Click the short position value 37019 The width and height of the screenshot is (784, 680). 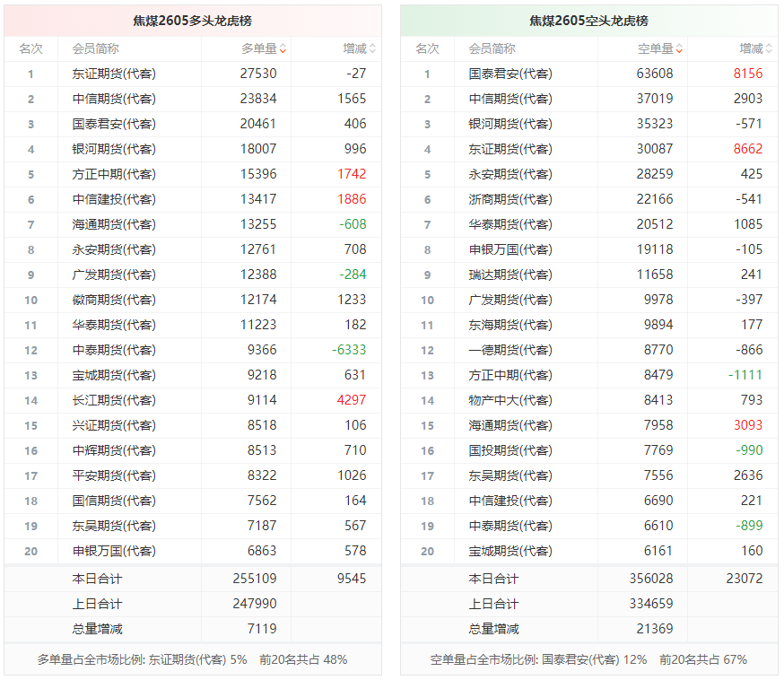tap(655, 99)
